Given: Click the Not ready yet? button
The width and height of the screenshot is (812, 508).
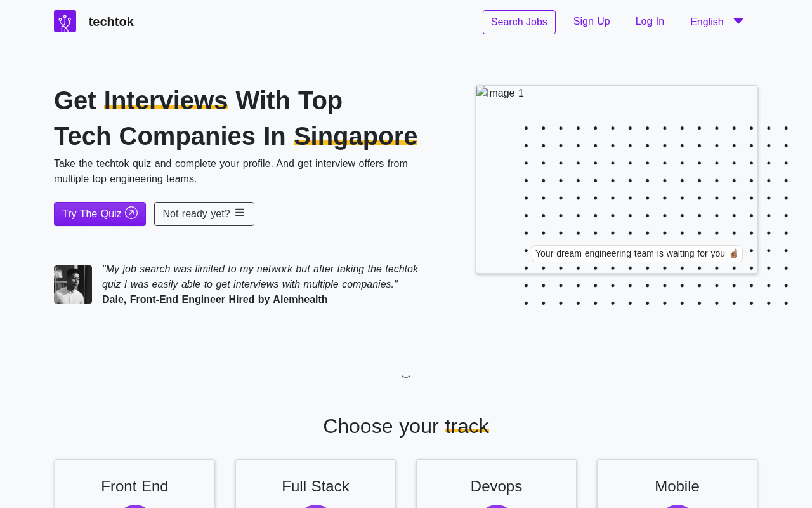Looking at the screenshot, I should click(x=204, y=214).
